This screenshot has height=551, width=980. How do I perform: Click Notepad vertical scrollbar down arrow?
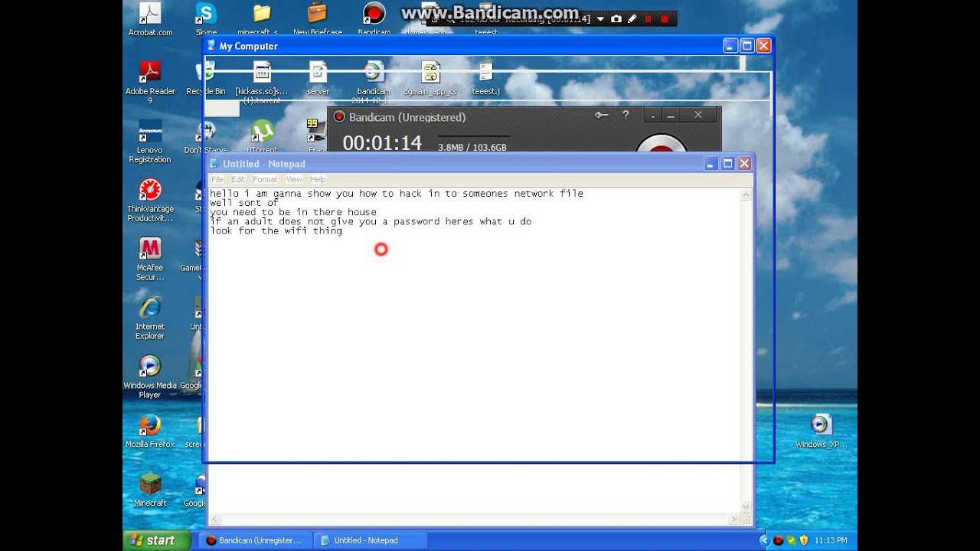point(746,507)
